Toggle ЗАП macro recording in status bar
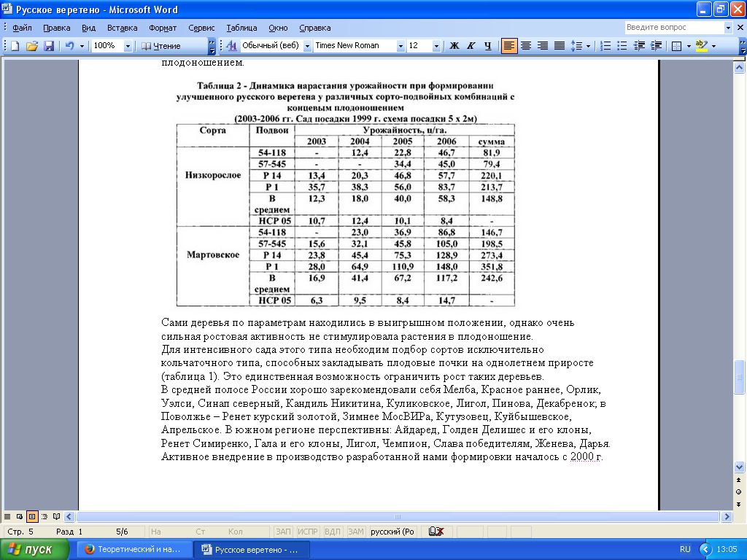This screenshot has width=747, height=560. [284, 532]
